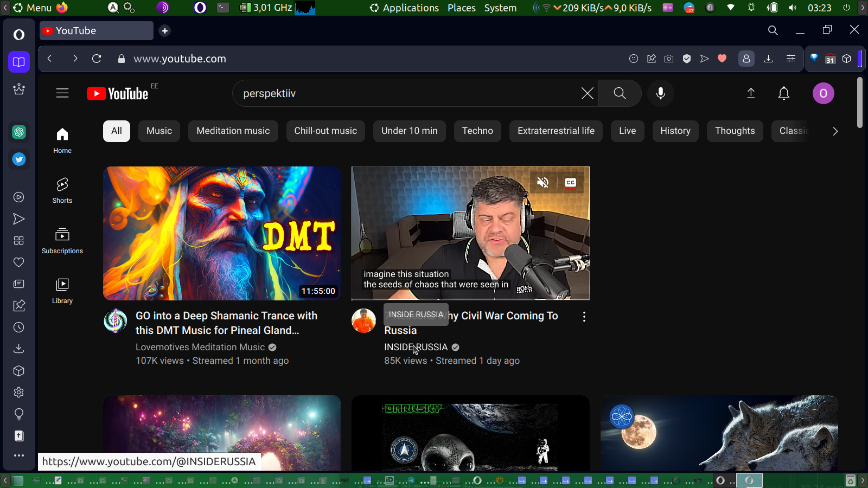Select the Under 10 min chip
Viewport: 868px width, 488px height.
coord(410,131)
